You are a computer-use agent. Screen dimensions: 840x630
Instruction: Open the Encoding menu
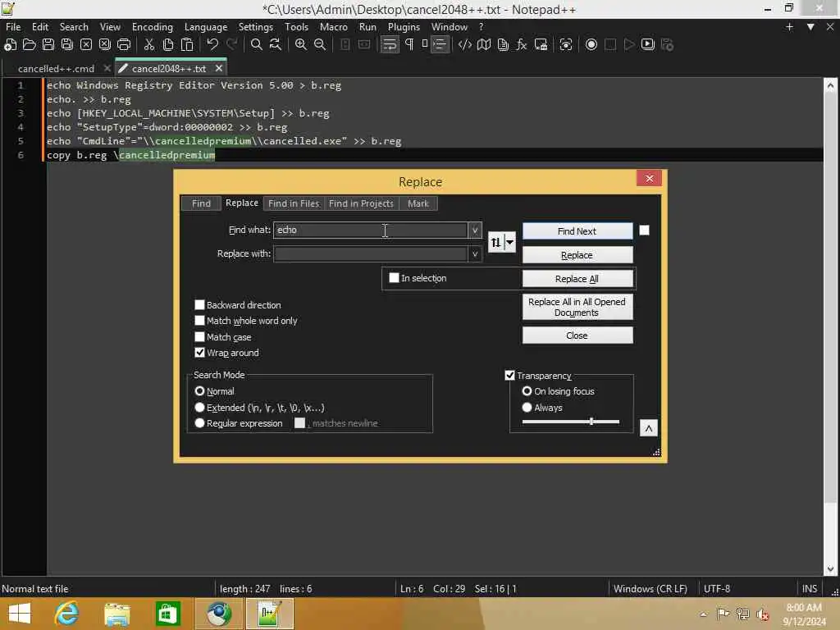(153, 27)
